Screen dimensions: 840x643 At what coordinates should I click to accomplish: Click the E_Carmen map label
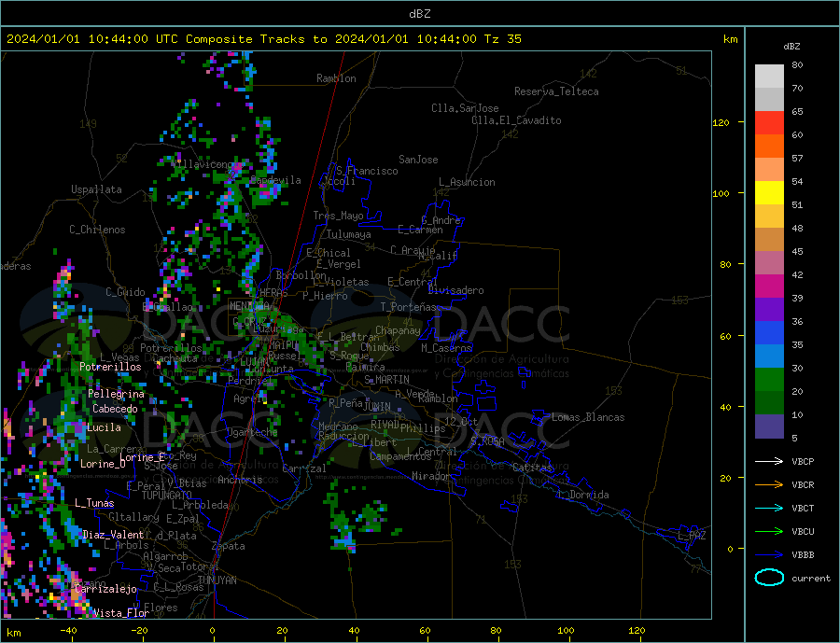421,230
